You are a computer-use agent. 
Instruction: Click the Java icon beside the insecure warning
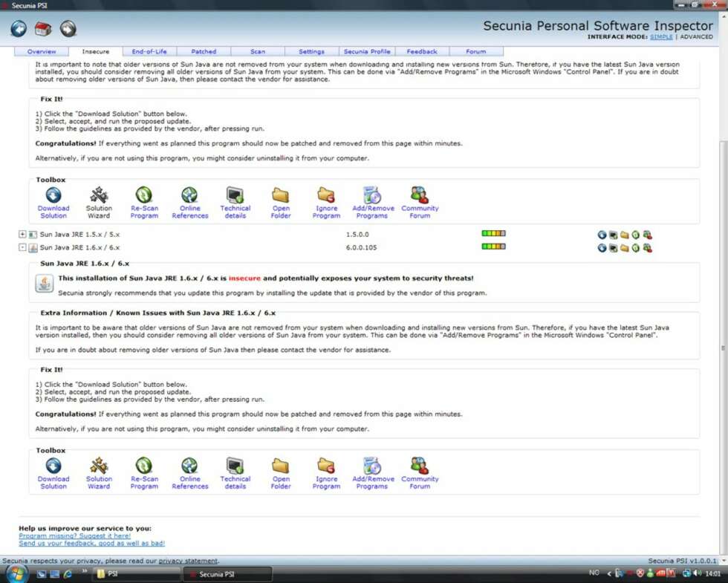[x=44, y=283]
